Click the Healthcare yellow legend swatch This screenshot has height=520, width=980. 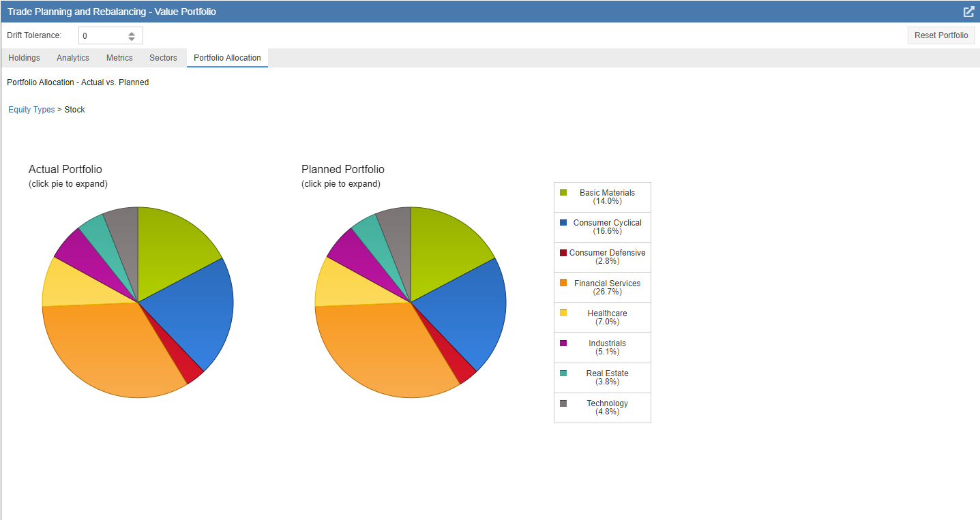point(563,313)
